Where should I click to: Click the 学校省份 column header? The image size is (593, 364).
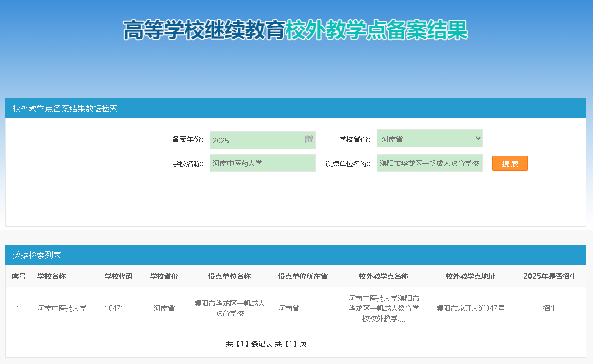pos(164,276)
